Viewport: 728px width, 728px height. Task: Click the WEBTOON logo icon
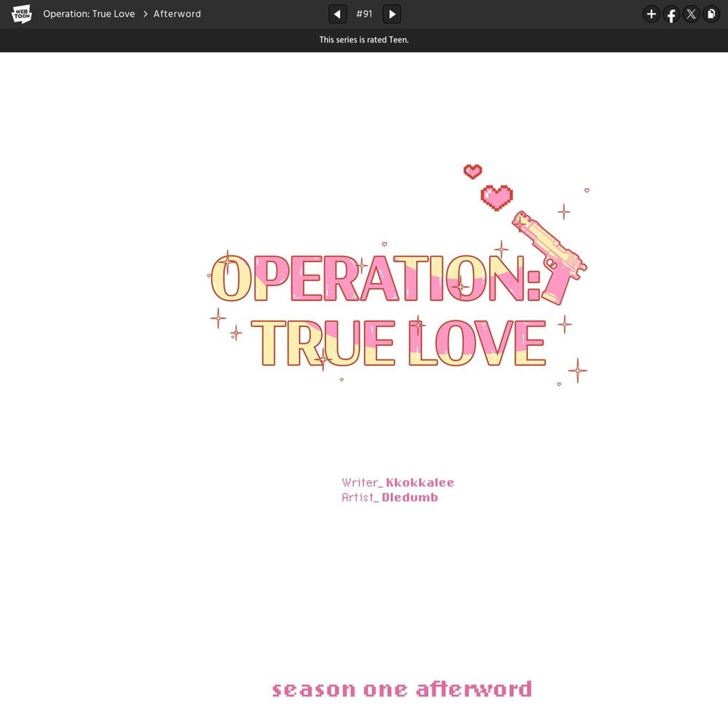[x=22, y=14]
